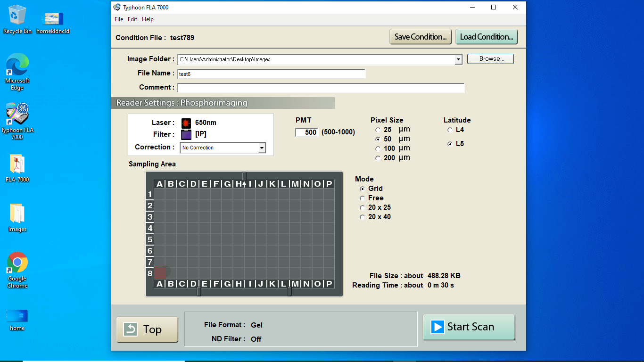Image resolution: width=644 pixels, height=362 pixels.
Task: Click the purple IP filter icon
Action: [x=186, y=135]
